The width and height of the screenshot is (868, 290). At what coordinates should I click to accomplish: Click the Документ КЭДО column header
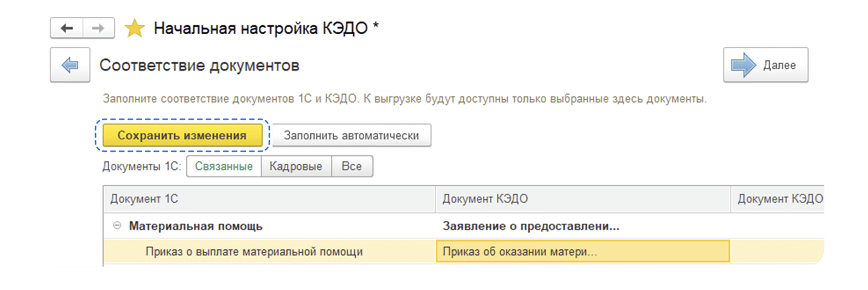(583, 199)
